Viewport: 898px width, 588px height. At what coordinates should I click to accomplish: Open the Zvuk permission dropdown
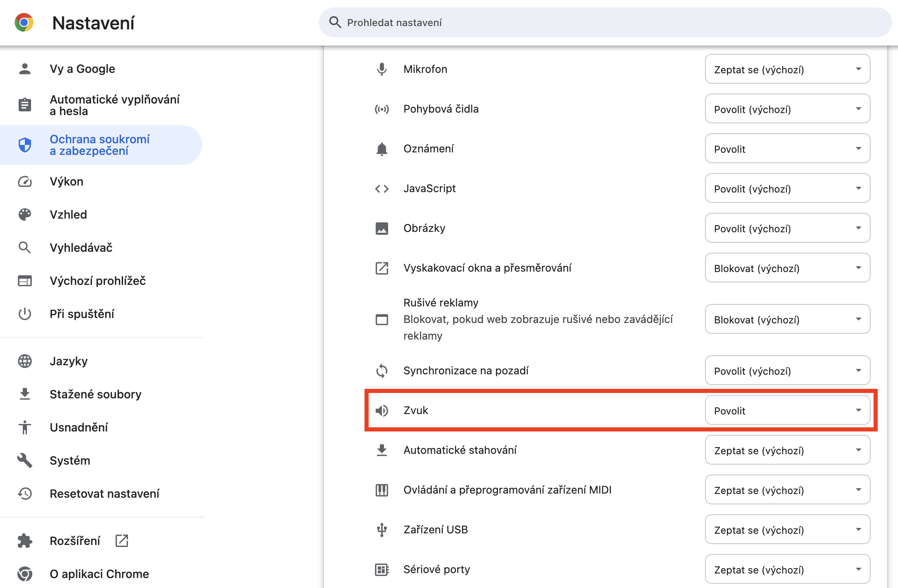(787, 410)
